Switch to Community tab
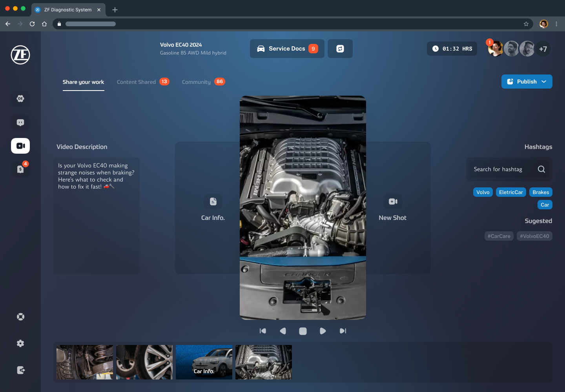565x392 pixels. coord(203,82)
